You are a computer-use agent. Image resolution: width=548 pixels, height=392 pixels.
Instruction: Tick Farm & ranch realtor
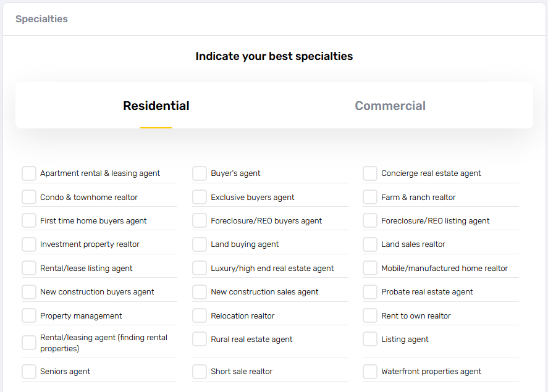[370, 198]
